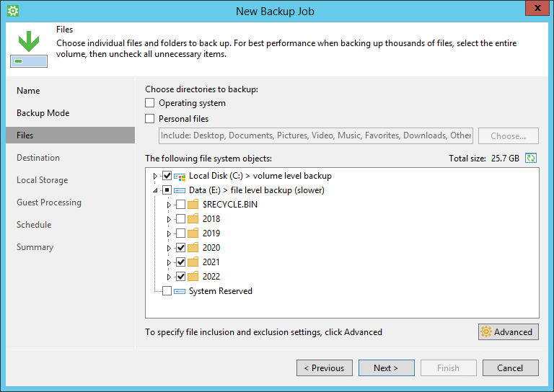Select the '2021' folder label
This screenshot has width=554, height=392.
[211, 262]
